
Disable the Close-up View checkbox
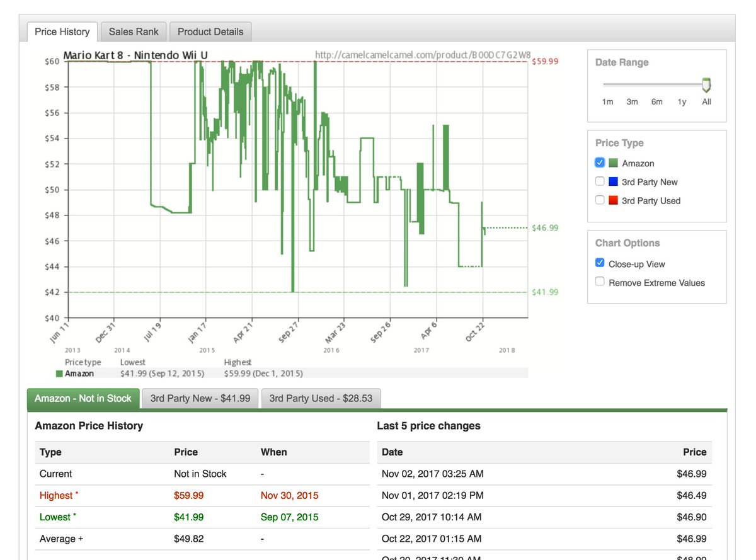(x=600, y=263)
